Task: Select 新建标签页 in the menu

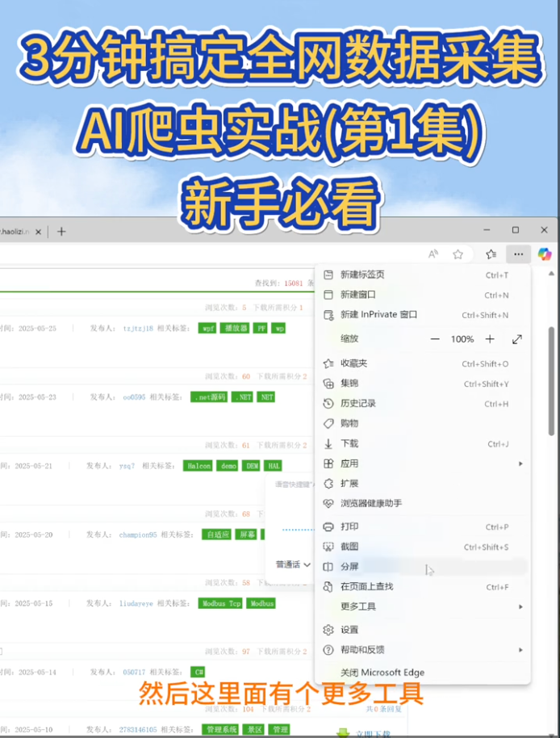Action: pyautogui.click(x=422, y=275)
